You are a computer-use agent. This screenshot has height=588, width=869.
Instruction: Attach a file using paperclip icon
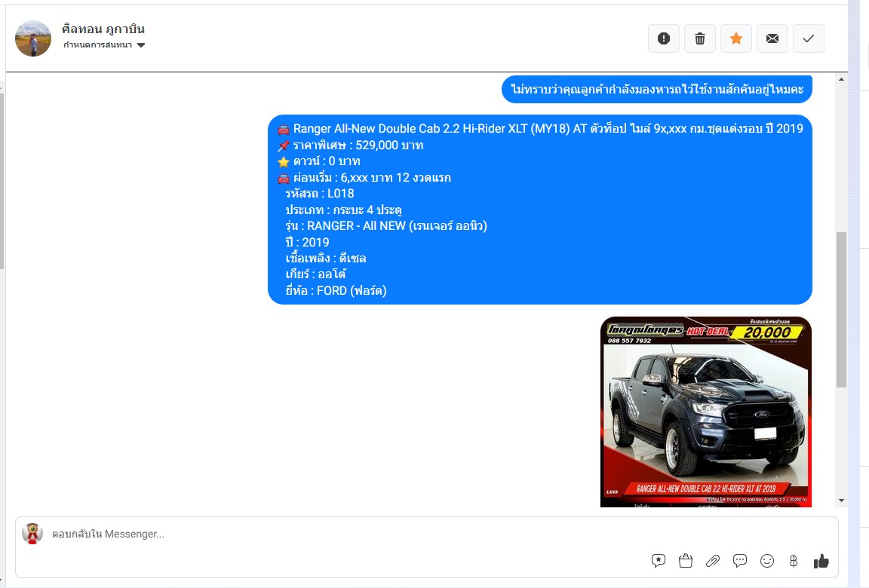tap(713, 561)
